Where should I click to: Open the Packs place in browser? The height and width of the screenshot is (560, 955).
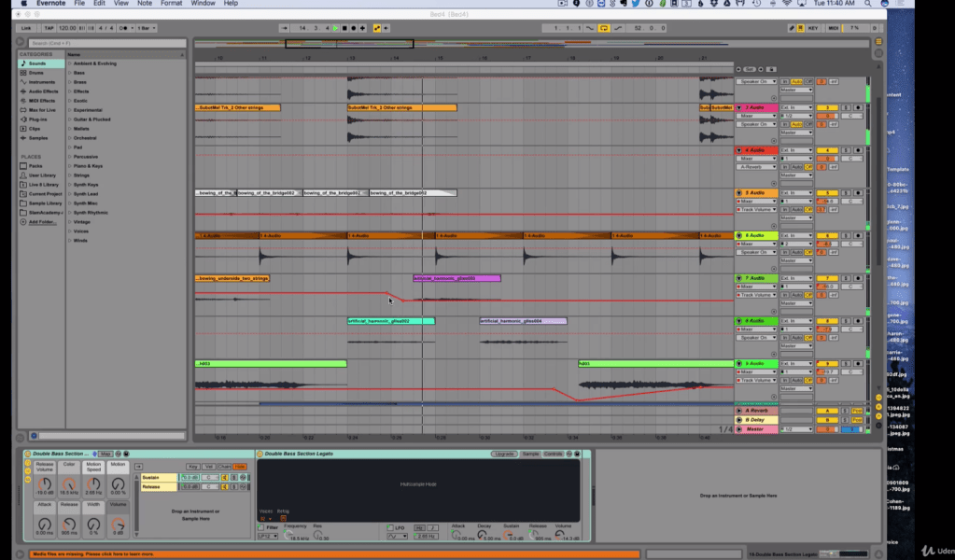[35, 165]
